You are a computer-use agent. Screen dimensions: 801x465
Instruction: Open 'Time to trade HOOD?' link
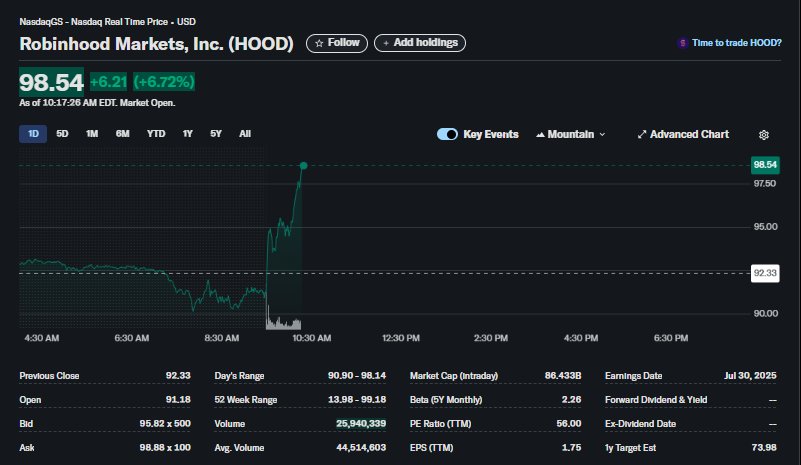736,43
